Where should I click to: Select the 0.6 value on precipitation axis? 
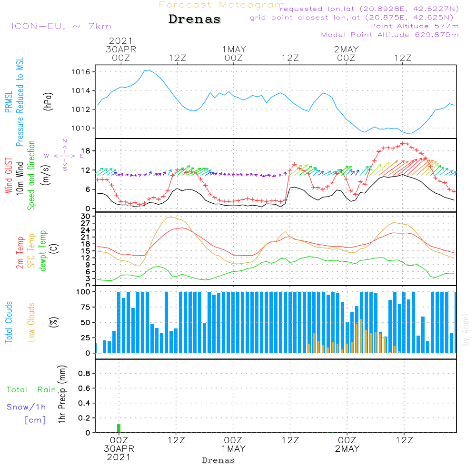(84, 388)
